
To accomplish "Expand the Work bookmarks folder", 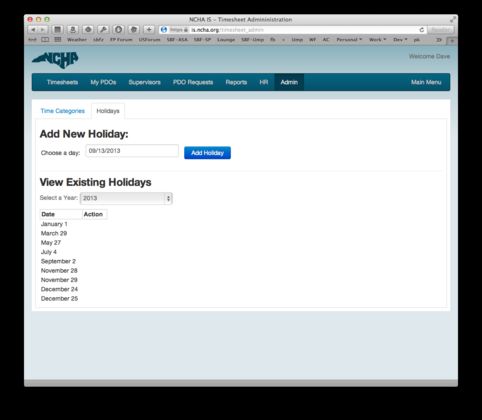I will tap(377, 39).
